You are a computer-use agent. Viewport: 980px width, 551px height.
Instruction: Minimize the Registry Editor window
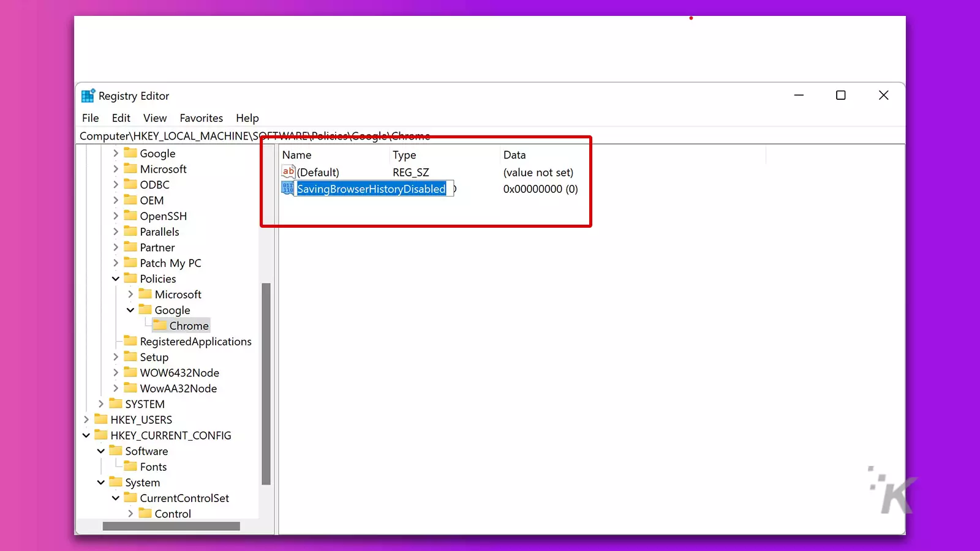pyautogui.click(x=799, y=96)
